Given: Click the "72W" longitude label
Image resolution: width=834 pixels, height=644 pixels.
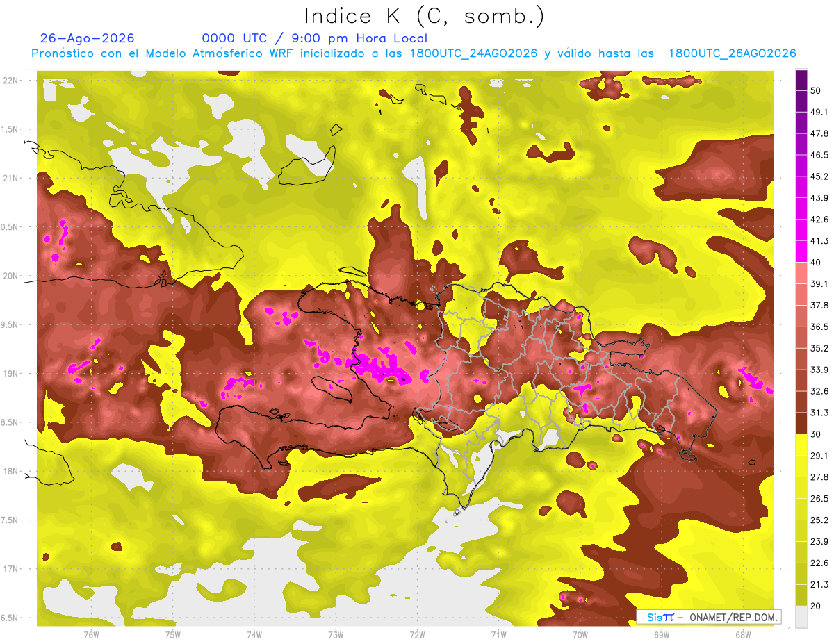Looking at the screenshot, I should tap(417, 635).
